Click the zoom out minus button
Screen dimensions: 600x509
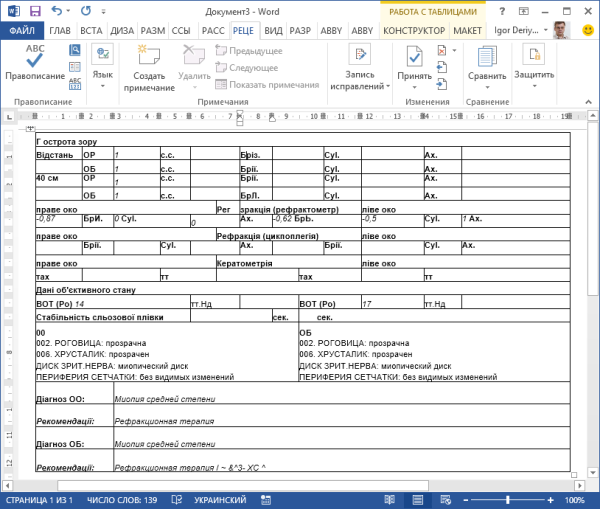465,500
